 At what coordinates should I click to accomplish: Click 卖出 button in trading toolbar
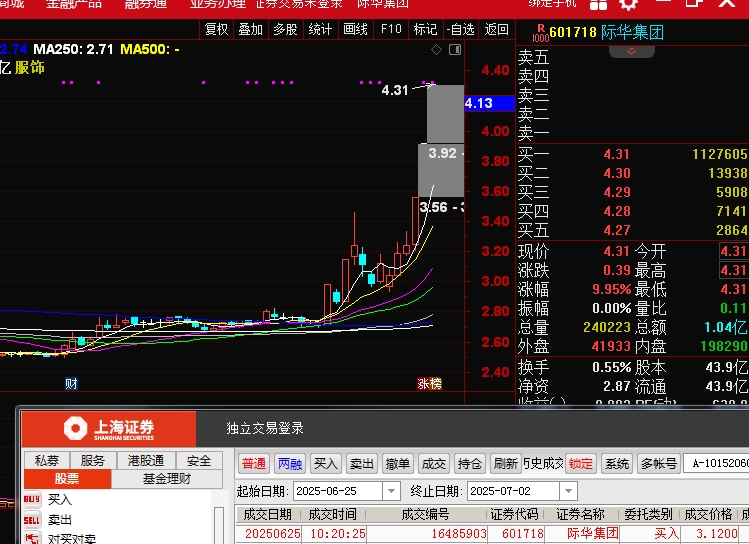coord(362,463)
